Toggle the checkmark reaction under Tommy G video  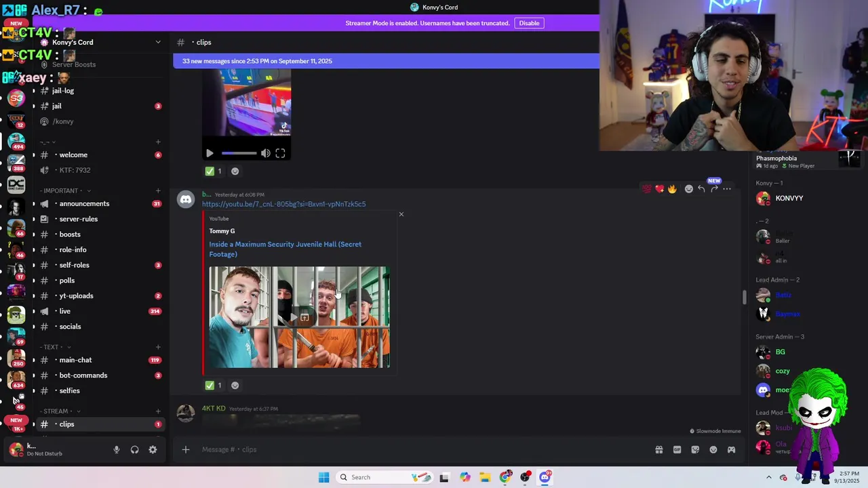(214, 385)
